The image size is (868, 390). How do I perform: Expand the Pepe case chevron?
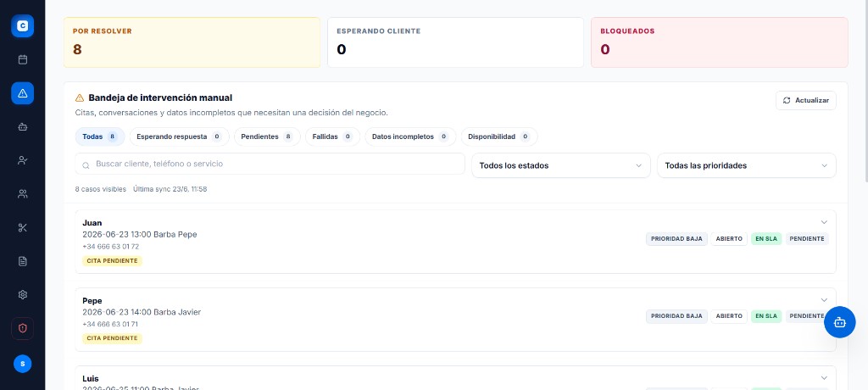(824, 299)
